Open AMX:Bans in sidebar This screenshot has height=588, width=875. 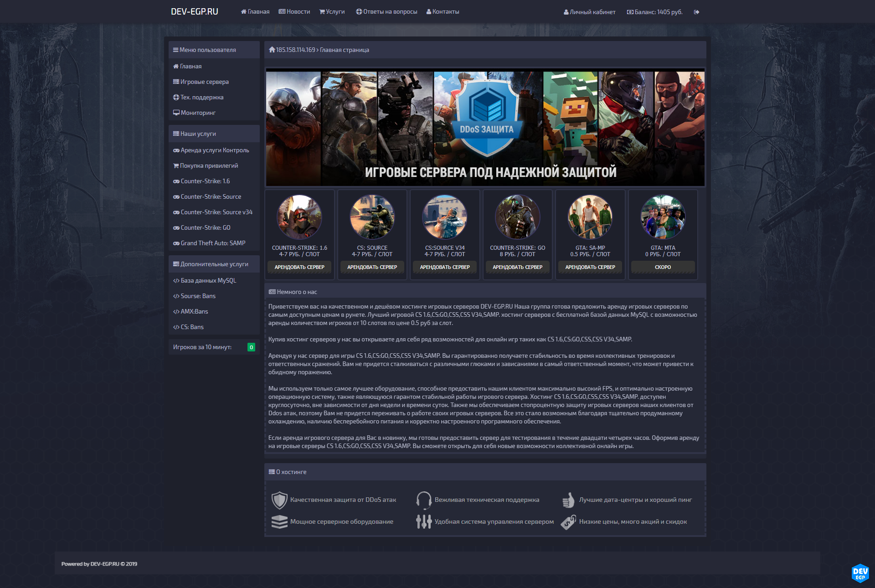click(214, 311)
